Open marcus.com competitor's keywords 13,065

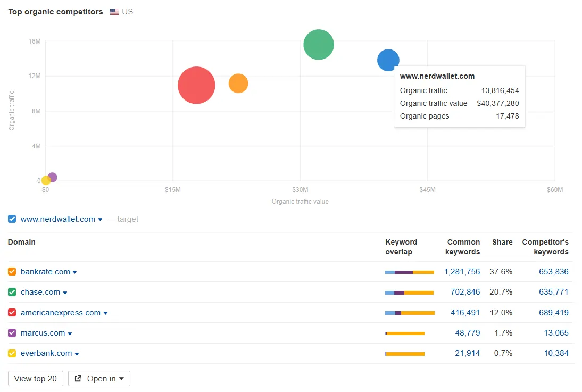point(556,333)
